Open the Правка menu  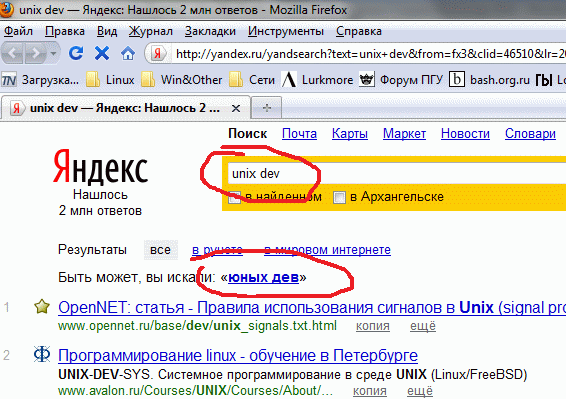click(65, 31)
